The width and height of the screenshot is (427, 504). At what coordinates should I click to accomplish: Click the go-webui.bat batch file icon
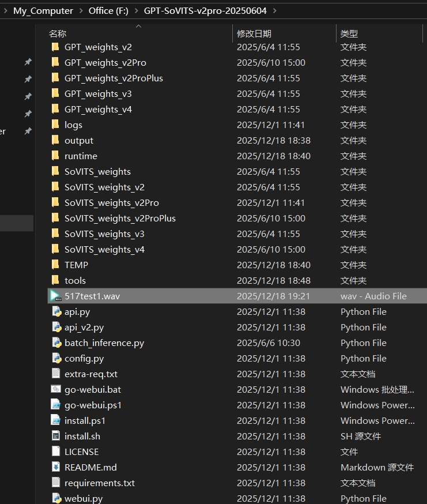click(56, 389)
